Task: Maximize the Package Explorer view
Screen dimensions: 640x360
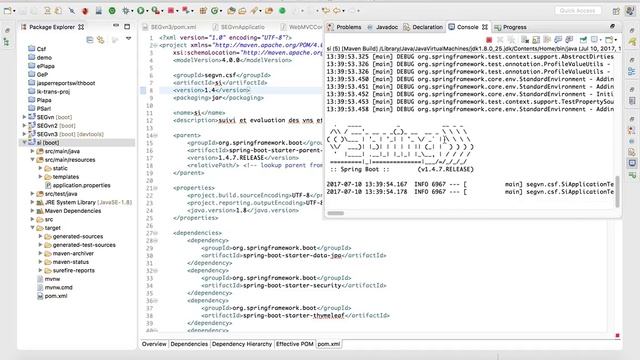Action: [x=127, y=27]
